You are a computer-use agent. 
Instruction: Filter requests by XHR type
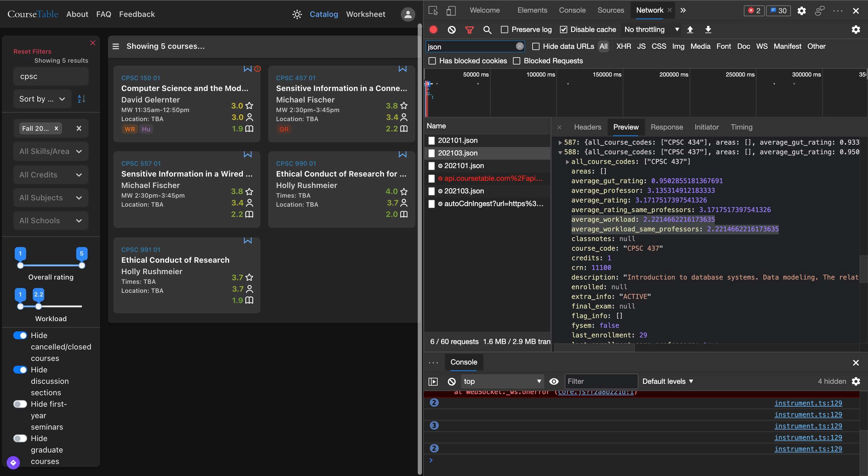[623, 46]
